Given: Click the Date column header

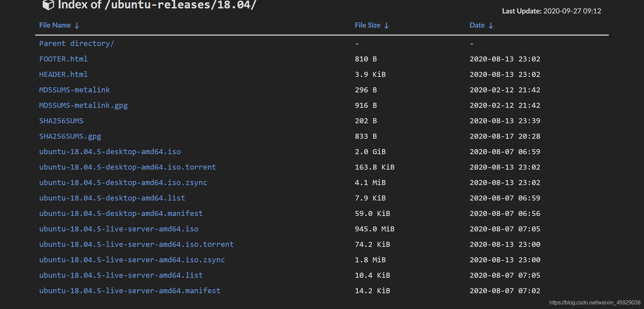Looking at the screenshot, I should point(477,25).
